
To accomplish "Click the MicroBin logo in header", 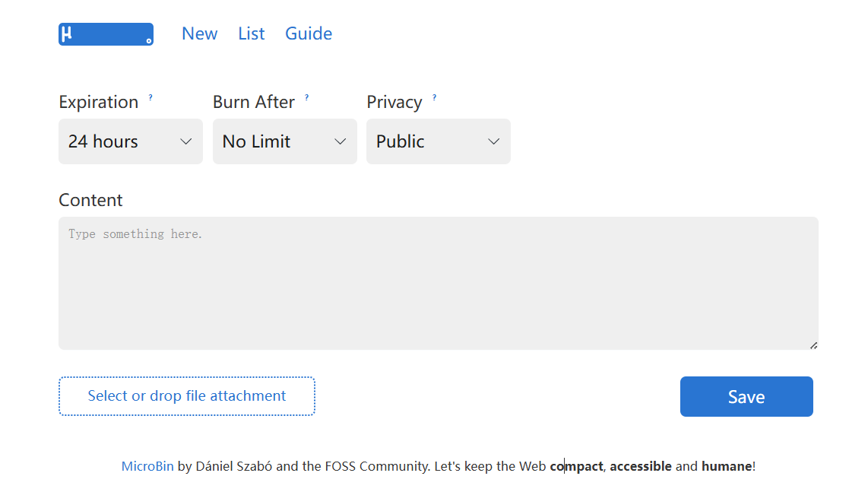I will pos(106,34).
